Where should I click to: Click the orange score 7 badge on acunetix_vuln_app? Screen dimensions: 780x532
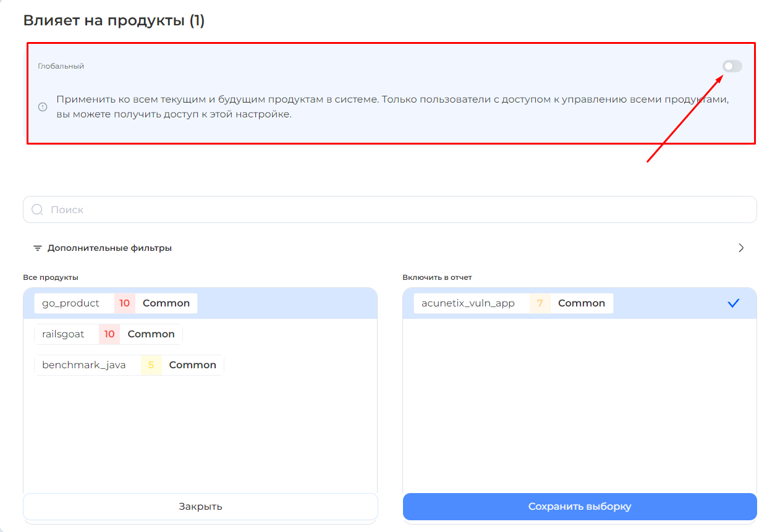click(540, 303)
